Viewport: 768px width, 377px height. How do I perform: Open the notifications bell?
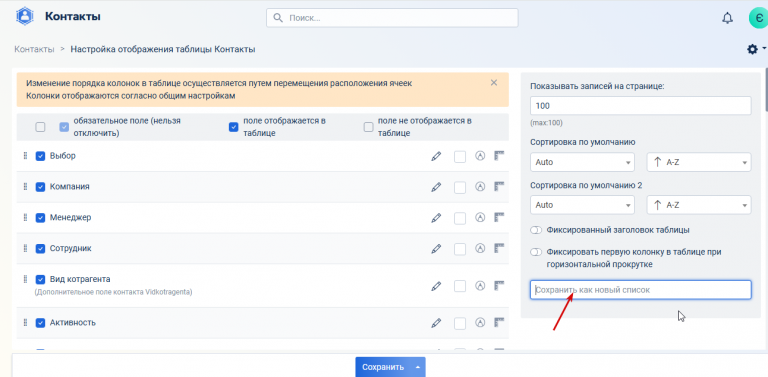pyautogui.click(x=727, y=18)
